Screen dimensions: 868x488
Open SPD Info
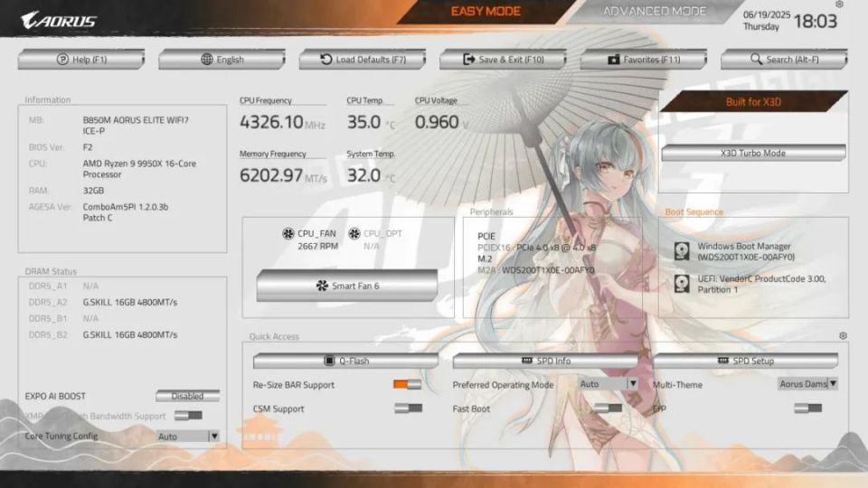(x=546, y=361)
